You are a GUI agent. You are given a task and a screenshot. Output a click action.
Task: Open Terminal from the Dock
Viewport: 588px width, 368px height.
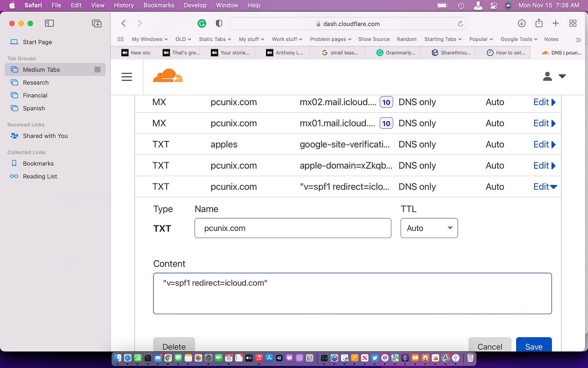pos(148,358)
